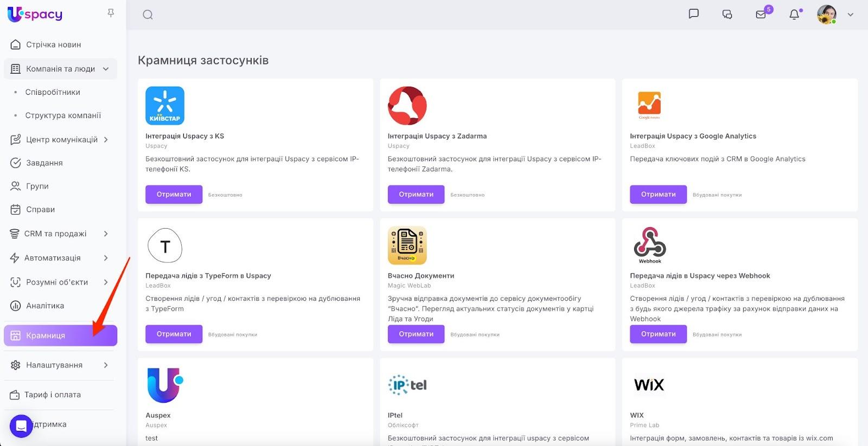Viewport: 868px width, 446px height.
Task: Open the user profile dropdown arrow
Action: [851, 15]
